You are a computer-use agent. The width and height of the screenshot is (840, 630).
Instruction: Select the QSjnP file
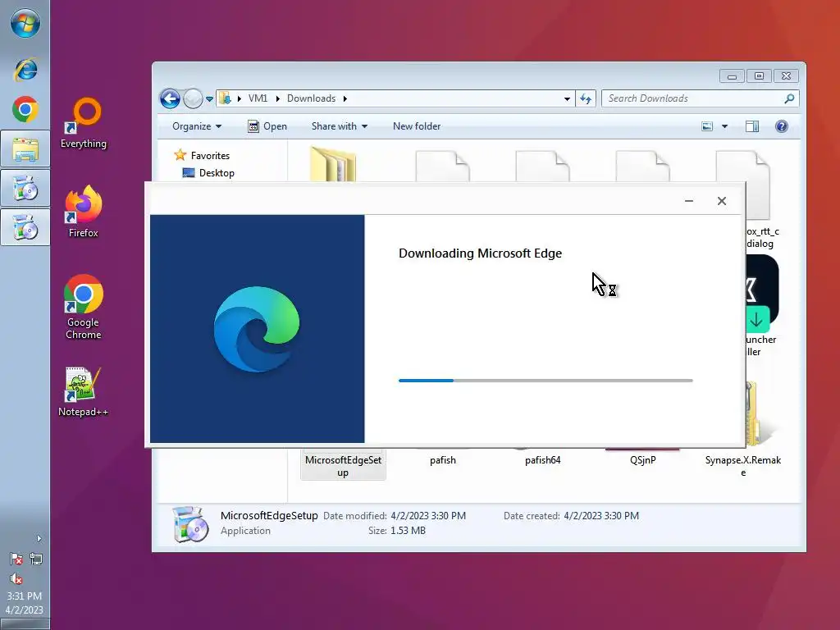pos(643,460)
